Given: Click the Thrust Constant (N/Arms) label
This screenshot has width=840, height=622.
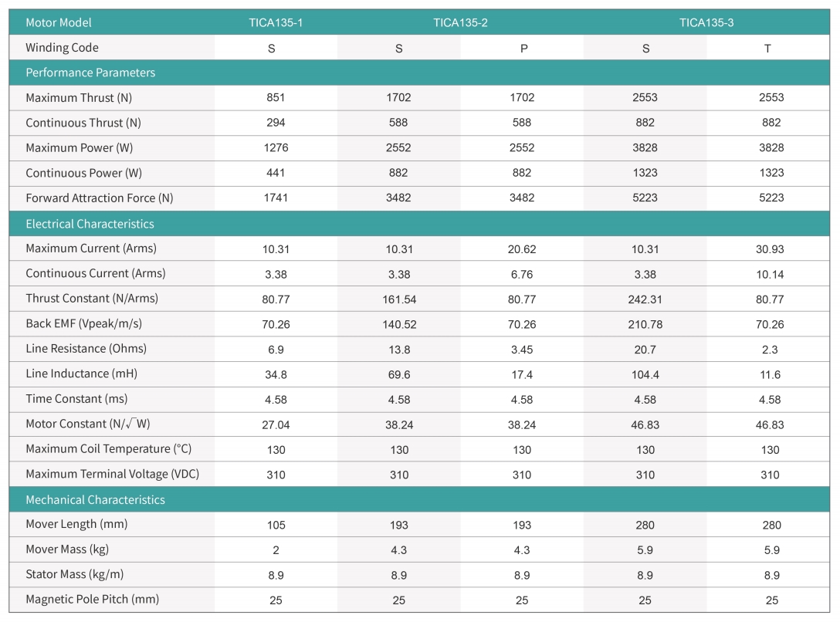Looking at the screenshot, I should click(x=91, y=298).
